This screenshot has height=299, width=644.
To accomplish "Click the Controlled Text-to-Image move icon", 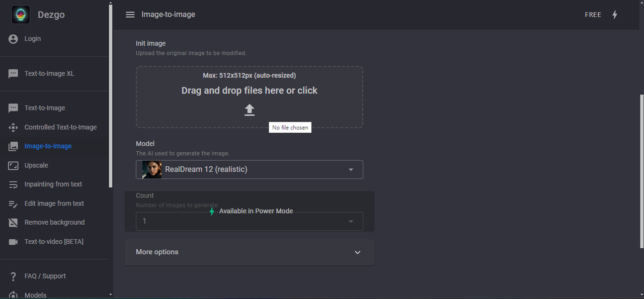I will pos(14,127).
